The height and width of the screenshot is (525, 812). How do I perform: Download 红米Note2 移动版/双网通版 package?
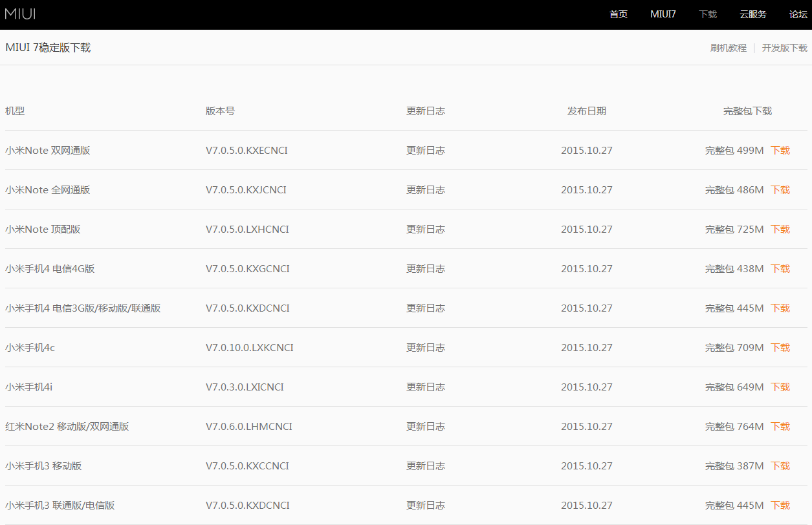[x=780, y=427]
